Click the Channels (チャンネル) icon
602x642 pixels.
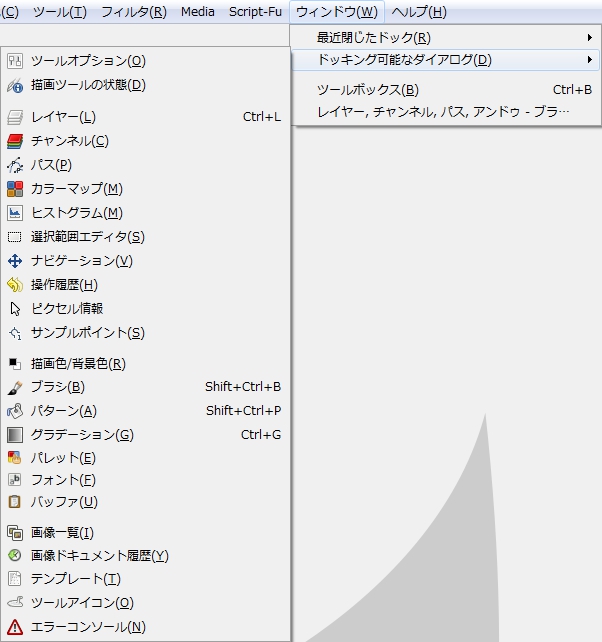[15, 141]
